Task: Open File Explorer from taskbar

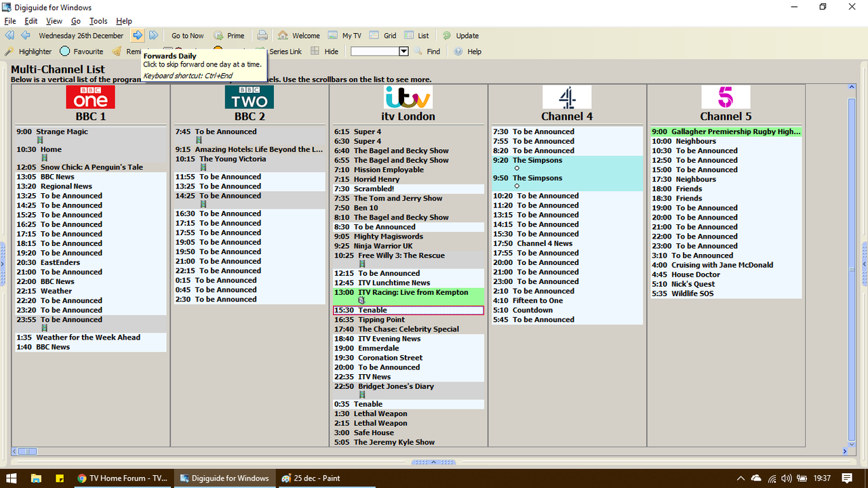Action: tap(37, 478)
